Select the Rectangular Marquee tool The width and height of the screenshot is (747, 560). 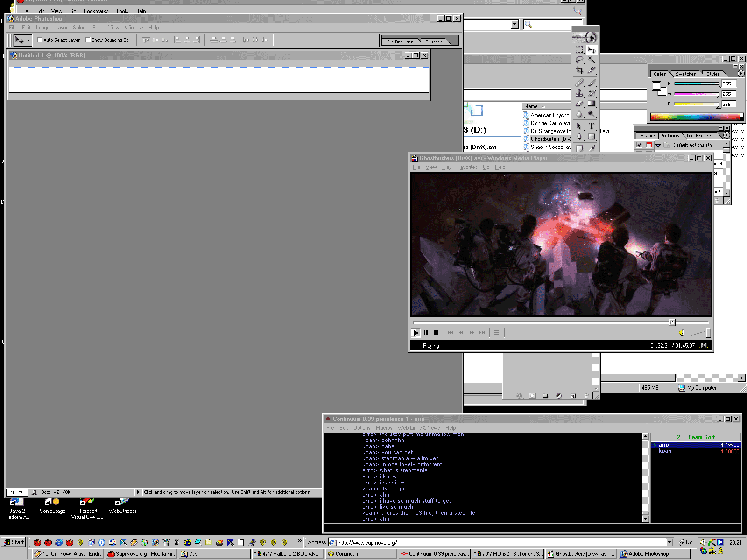click(579, 49)
